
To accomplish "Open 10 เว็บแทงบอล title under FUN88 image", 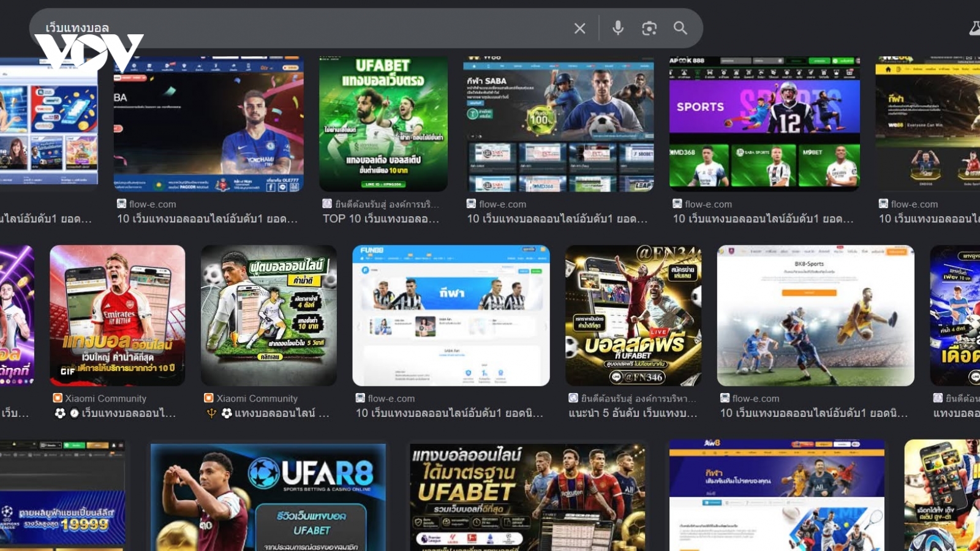I will pos(450,413).
